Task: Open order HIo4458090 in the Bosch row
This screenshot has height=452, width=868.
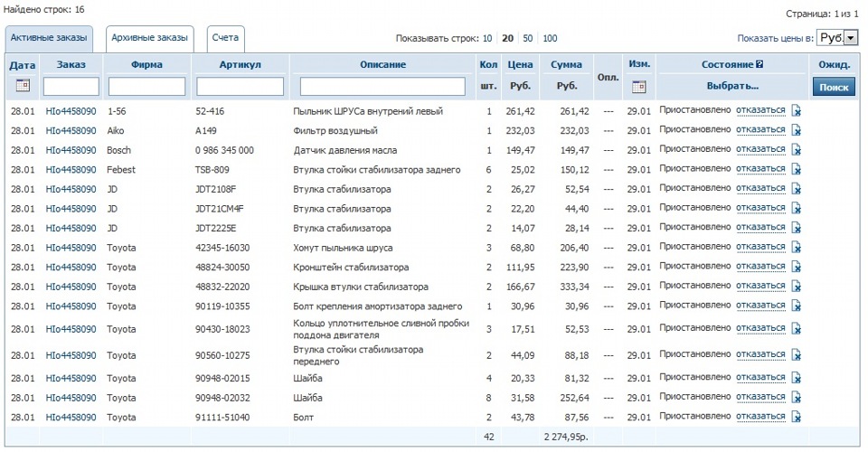Action: click(x=71, y=150)
